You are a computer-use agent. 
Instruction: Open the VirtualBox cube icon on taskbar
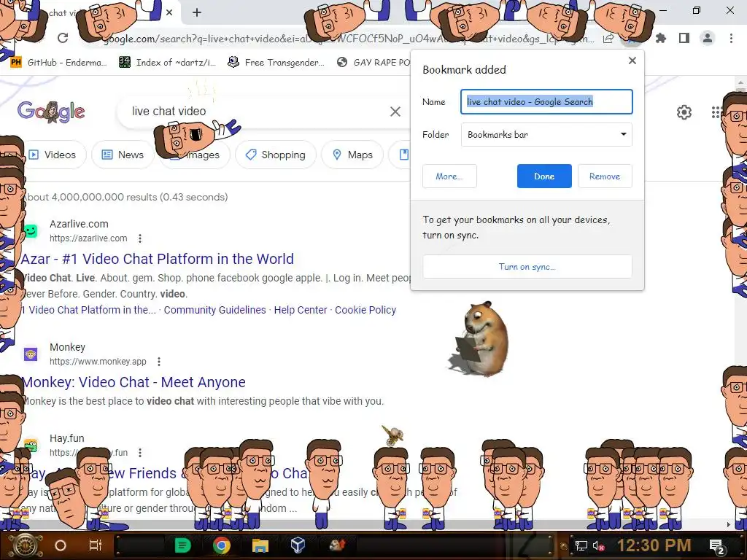tap(298, 545)
